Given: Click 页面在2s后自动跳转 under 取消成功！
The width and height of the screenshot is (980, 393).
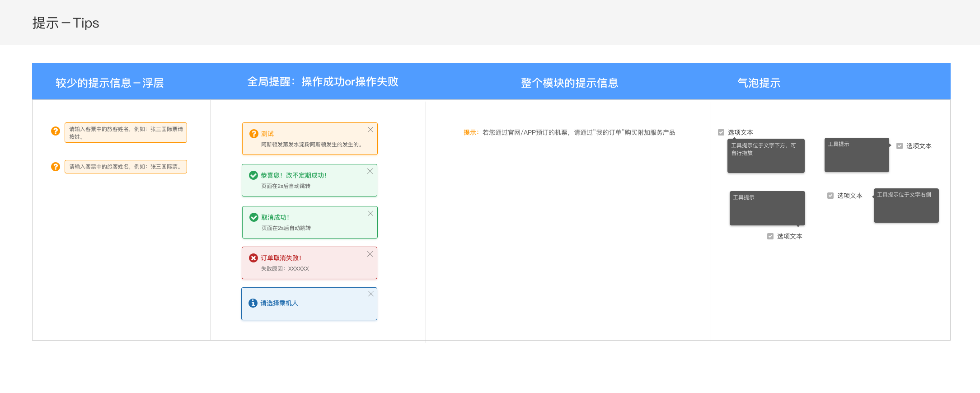Looking at the screenshot, I should point(286,228).
